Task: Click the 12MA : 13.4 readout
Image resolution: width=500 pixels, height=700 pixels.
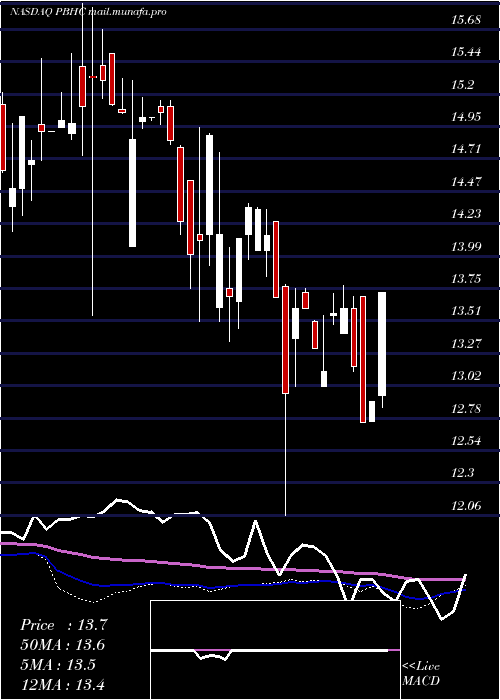Action: [x=62, y=684]
